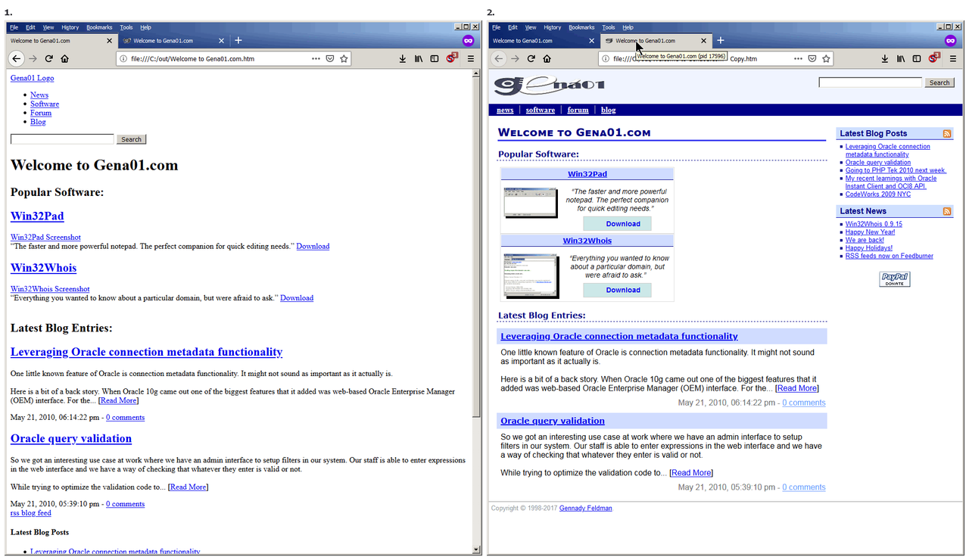Click the search input field on the right page
Screen dimensions: 969x560
pos(871,82)
